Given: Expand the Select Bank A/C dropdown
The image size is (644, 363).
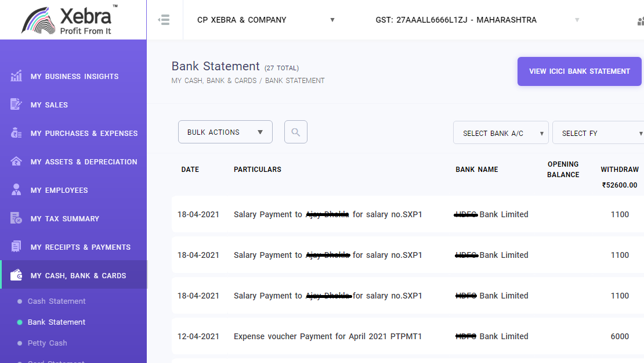Looking at the screenshot, I should pos(500,132).
